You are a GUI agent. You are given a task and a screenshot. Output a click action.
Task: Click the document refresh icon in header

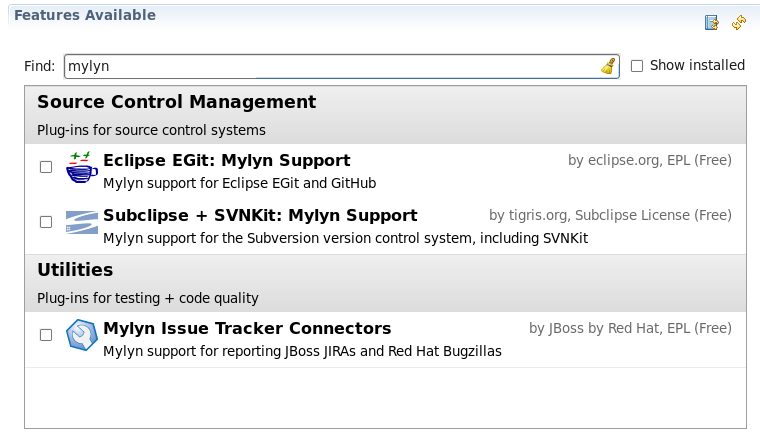(x=712, y=22)
